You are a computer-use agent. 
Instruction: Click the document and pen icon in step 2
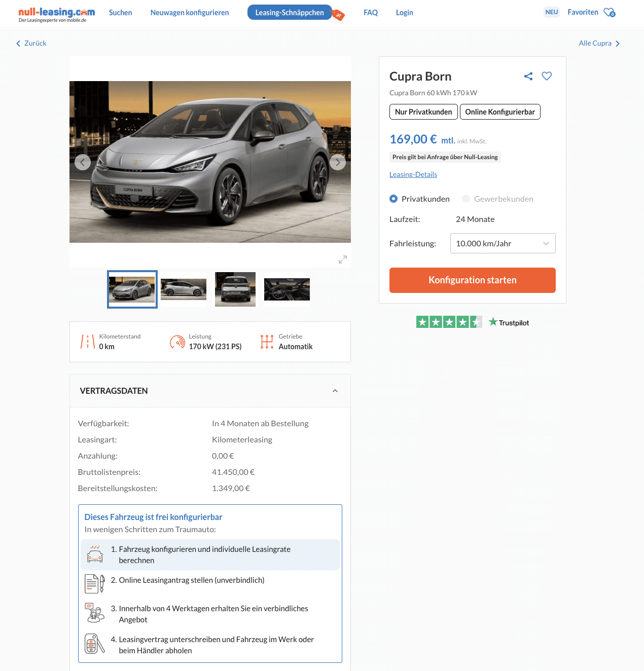coord(95,584)
